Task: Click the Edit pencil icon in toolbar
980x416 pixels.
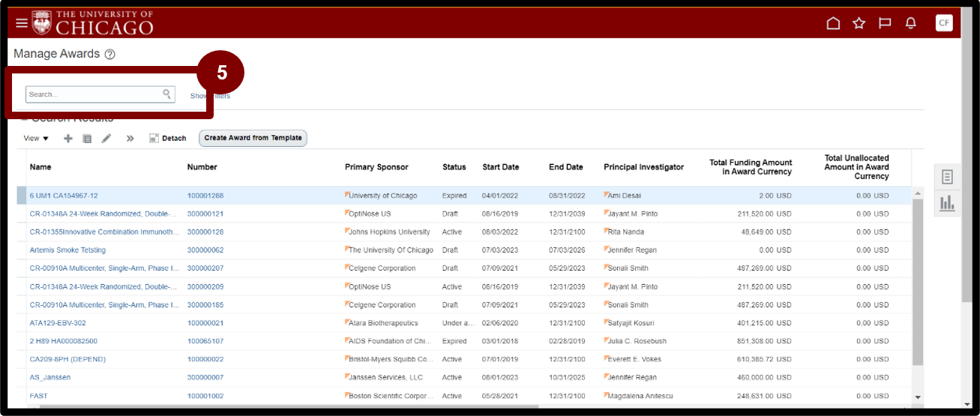Action: point(106,138)
